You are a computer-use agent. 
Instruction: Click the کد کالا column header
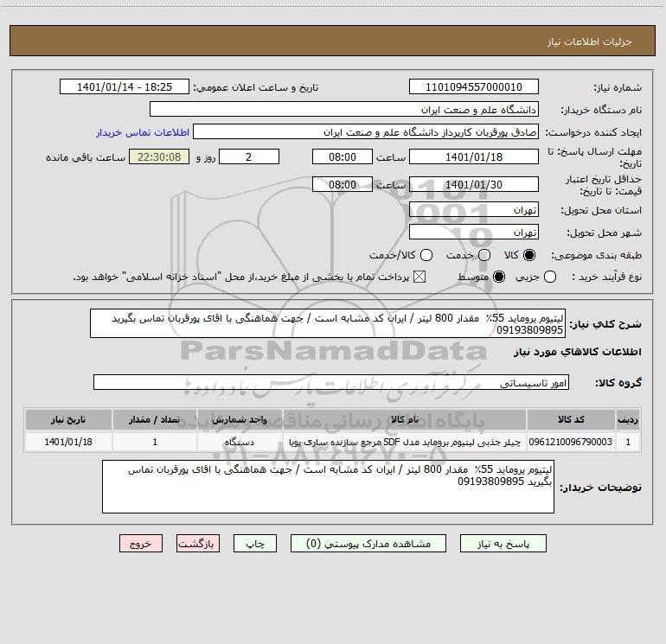click(571, 419)
